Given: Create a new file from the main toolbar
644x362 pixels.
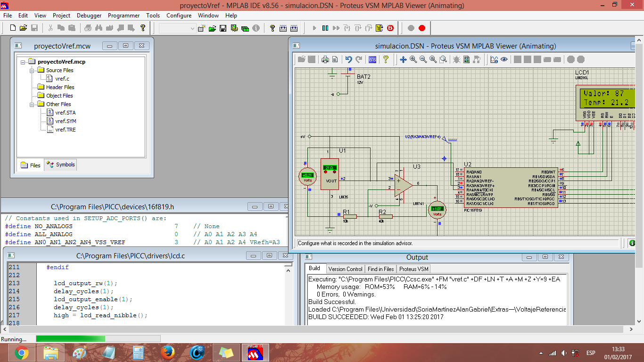Looking at the screenshot, I should pyautogui.click(x=12, y=28).
